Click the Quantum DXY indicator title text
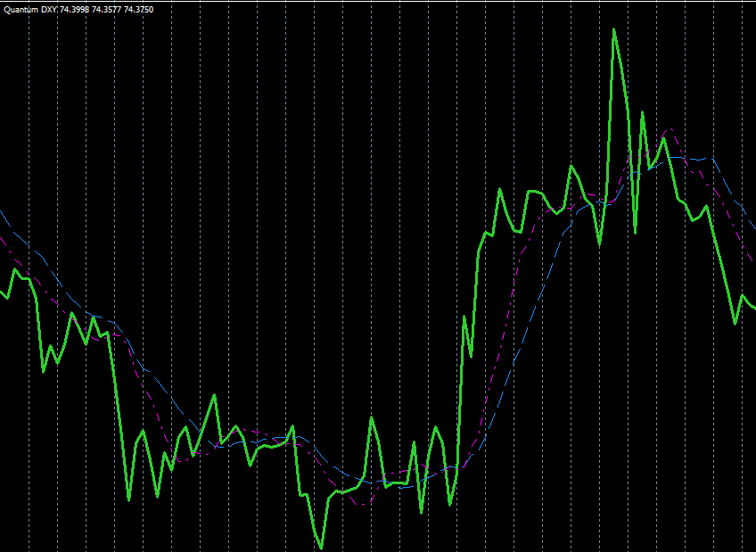Screen dimensions: 756x552 click(x=29, y=9)
